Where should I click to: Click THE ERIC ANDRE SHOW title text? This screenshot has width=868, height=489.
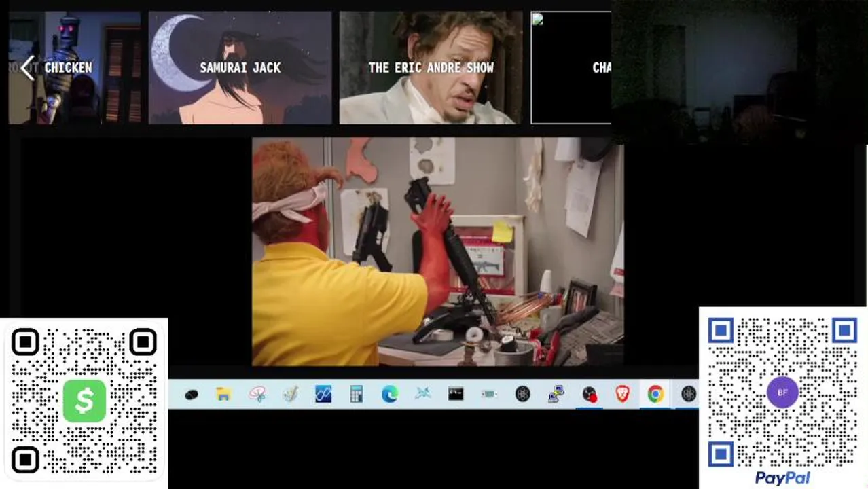(431, 68)
